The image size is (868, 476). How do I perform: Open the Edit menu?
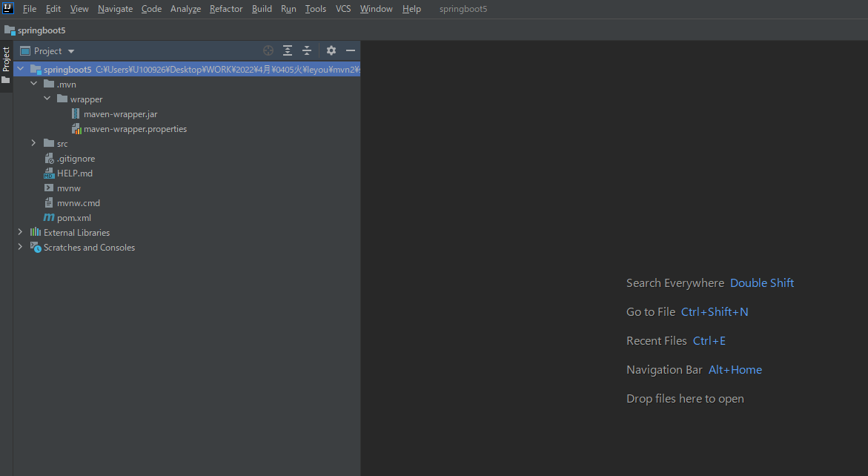[x=53, y=9]
